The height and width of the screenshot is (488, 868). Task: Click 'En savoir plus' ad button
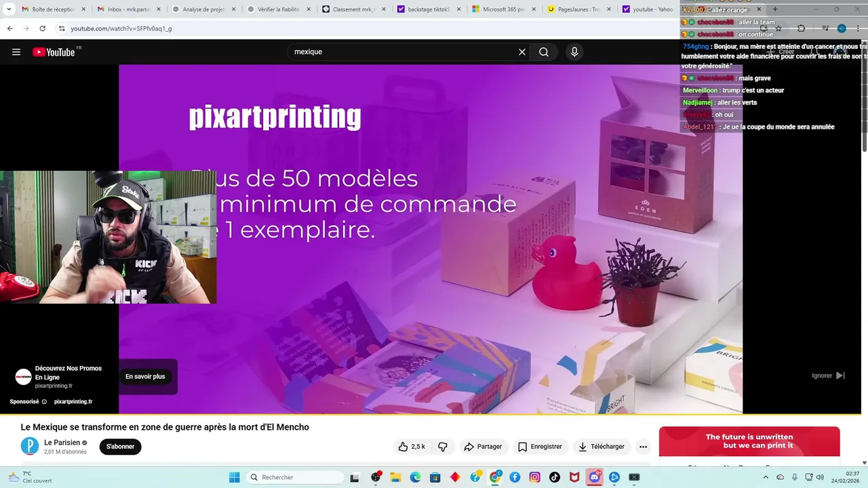[145, 376]
